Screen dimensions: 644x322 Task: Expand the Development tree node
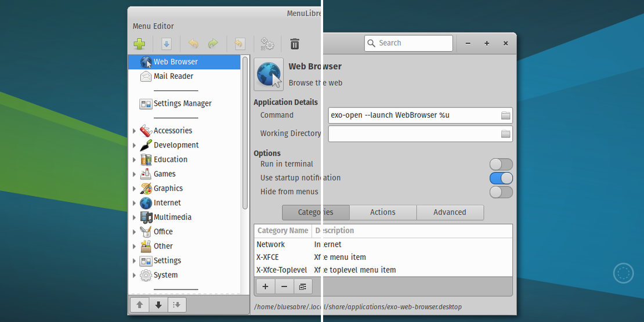click(134, 146)
